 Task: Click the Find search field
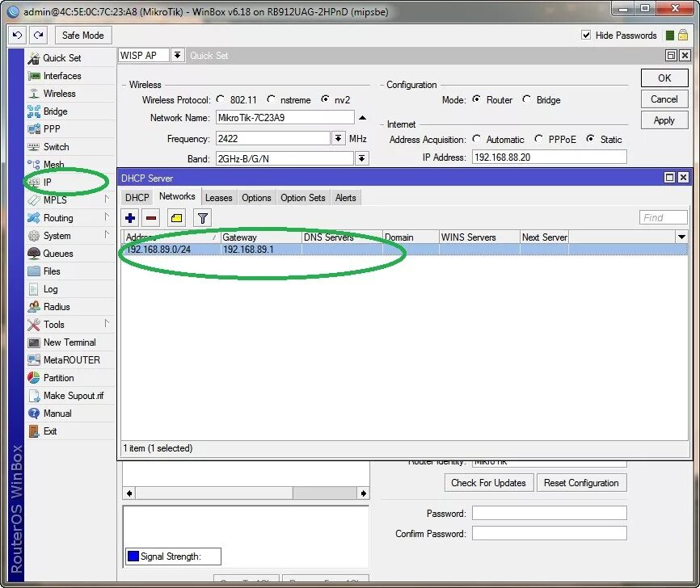click(663, 218)
